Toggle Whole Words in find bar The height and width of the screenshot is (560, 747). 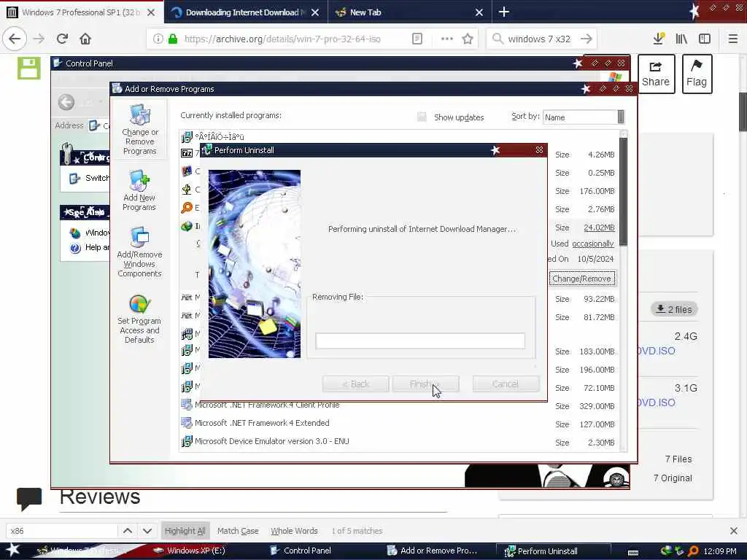(x=294, y=531)
